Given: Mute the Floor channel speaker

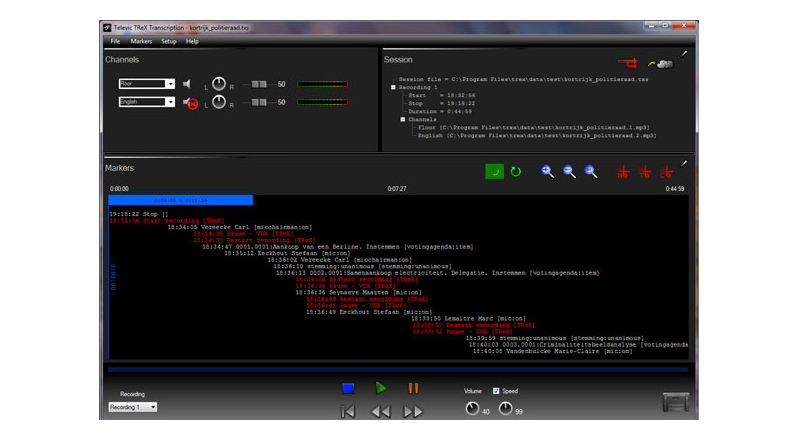Looking at the screenshot, I should tap(187, 84).
